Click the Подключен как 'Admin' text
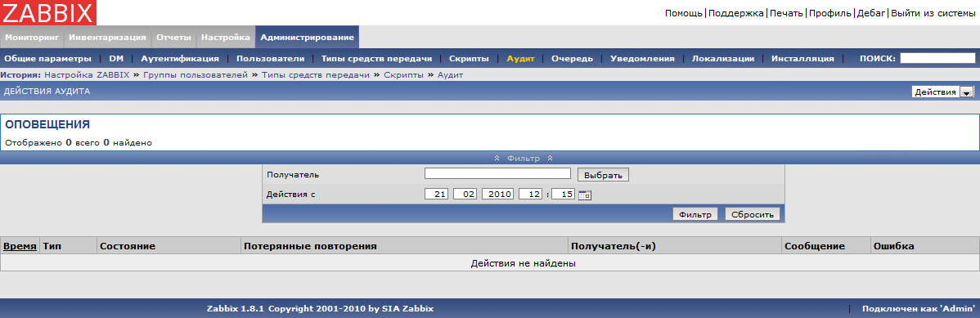This screenshot has width=980, height=318. click(919, 309)
